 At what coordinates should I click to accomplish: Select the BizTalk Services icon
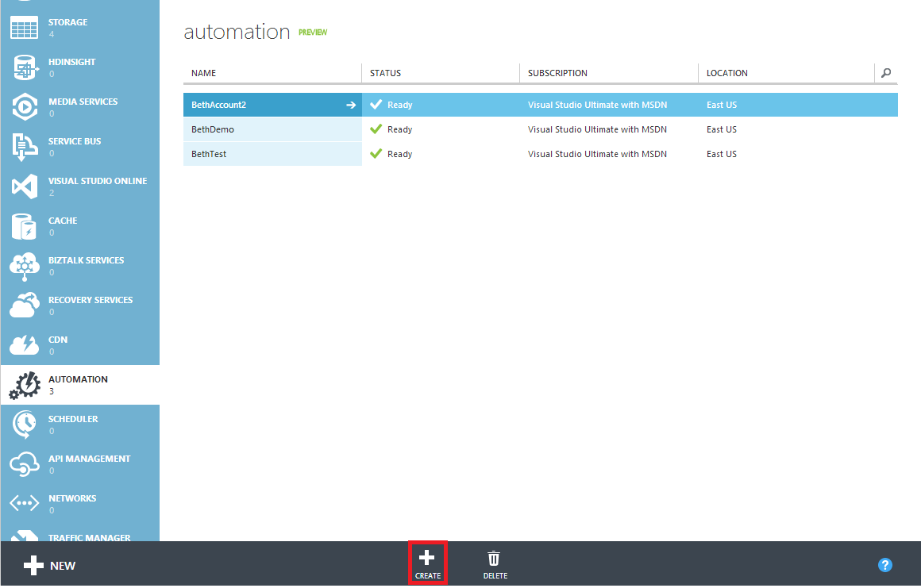pos(24,265)
